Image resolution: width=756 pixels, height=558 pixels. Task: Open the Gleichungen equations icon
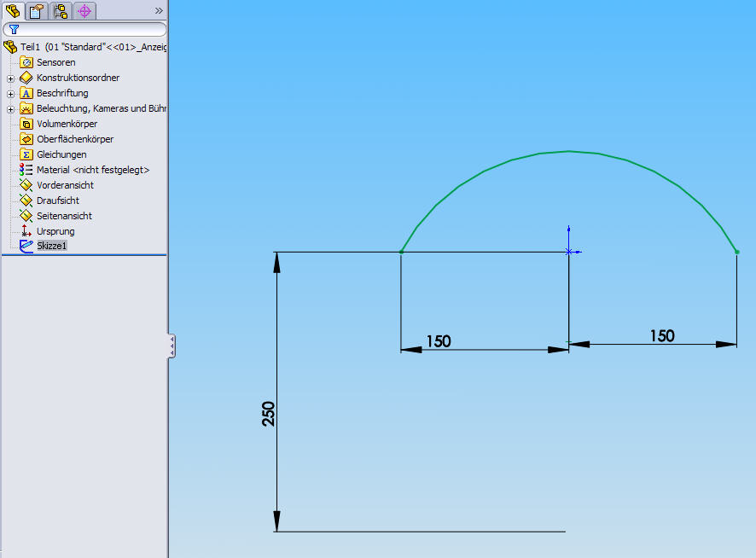(x=26, y=154)
